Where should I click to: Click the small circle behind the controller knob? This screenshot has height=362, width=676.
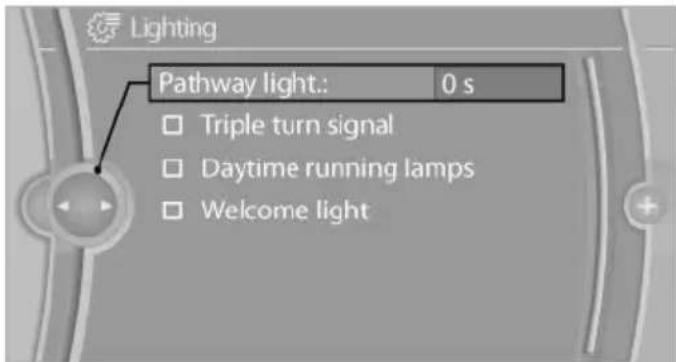coord(35,206)
